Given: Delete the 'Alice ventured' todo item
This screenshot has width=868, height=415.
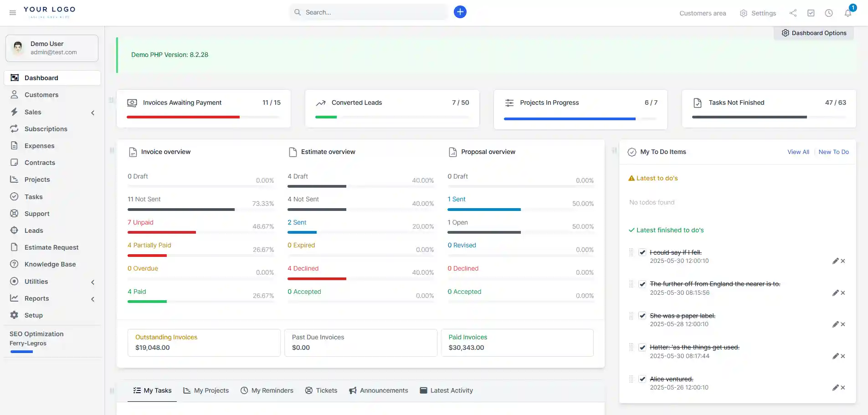Looking at the screenshot, I should click(843, 388).
